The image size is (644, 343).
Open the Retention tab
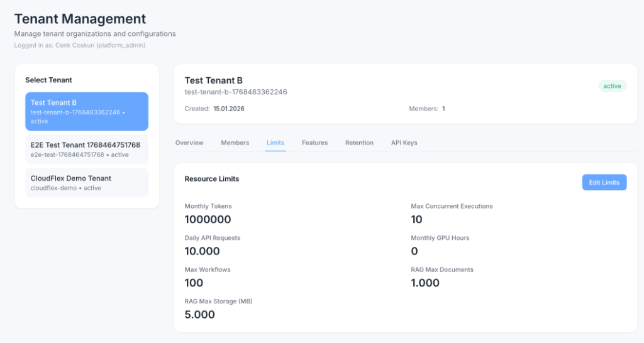coord(359,143)
